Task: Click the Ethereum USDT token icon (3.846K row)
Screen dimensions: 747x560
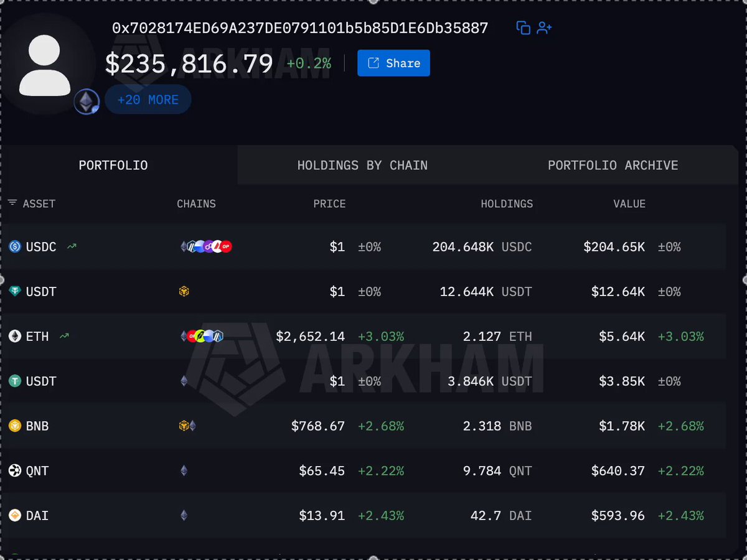Action: pos(15,381)
